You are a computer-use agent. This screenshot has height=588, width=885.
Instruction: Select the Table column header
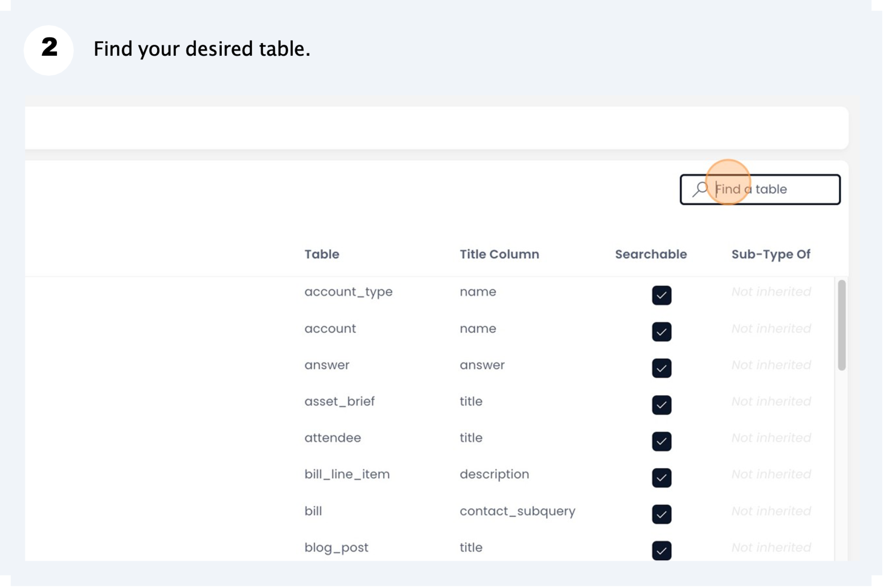click(322, 254)
